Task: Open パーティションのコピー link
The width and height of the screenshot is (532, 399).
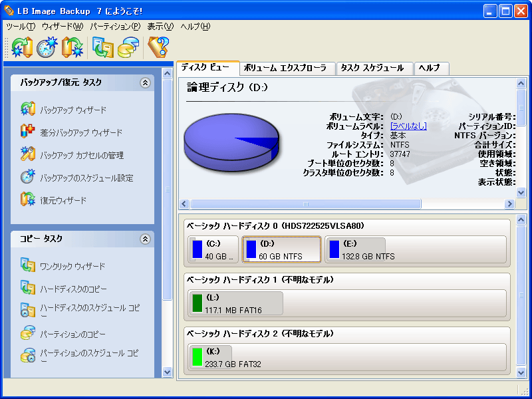Action: [73, 334]
